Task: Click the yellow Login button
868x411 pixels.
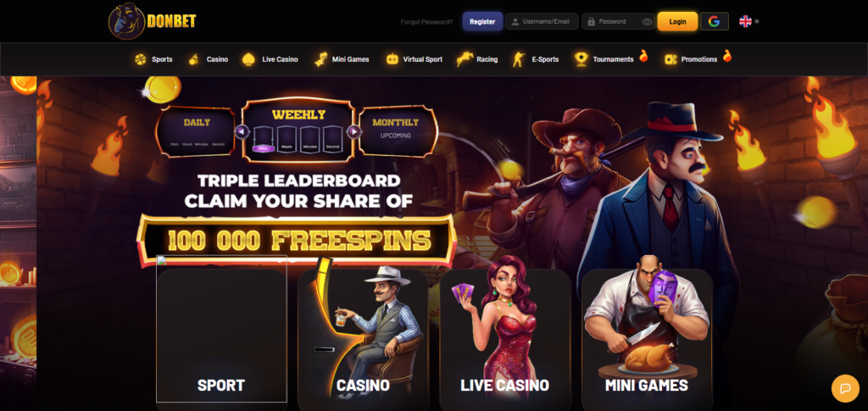Action: tap(677, 21)
